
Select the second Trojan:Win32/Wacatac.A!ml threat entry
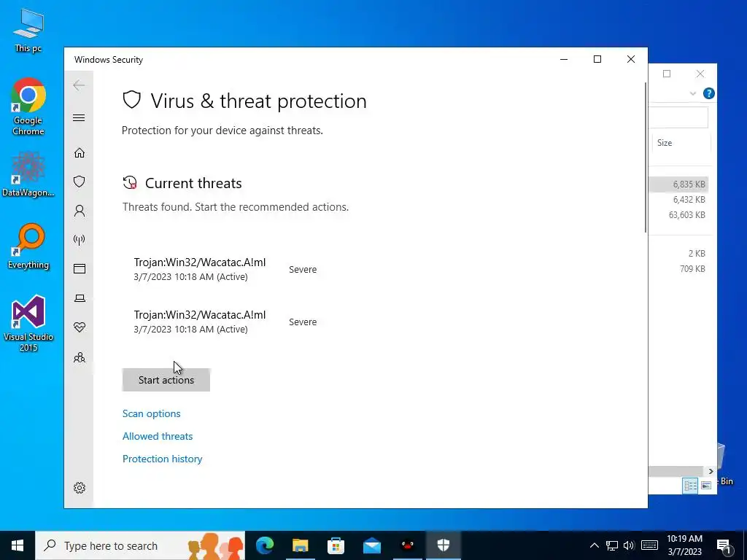point(225,322)
